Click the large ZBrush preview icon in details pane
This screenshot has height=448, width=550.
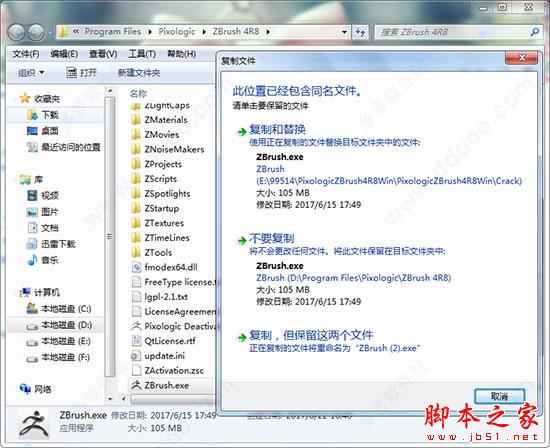pyautogui.click(x=34, y=424)
